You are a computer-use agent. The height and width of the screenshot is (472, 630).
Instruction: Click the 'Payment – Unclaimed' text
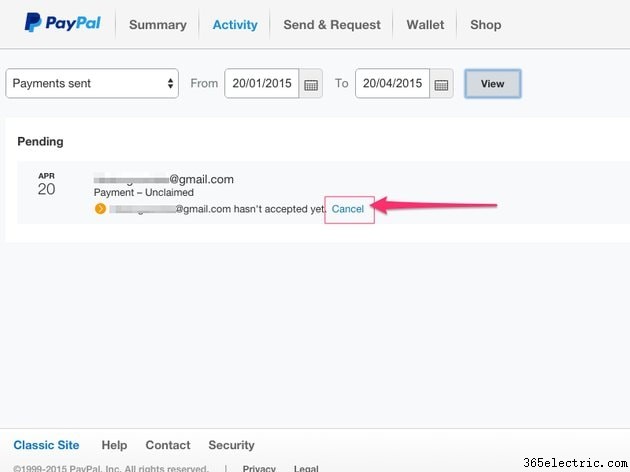(144, 192)
